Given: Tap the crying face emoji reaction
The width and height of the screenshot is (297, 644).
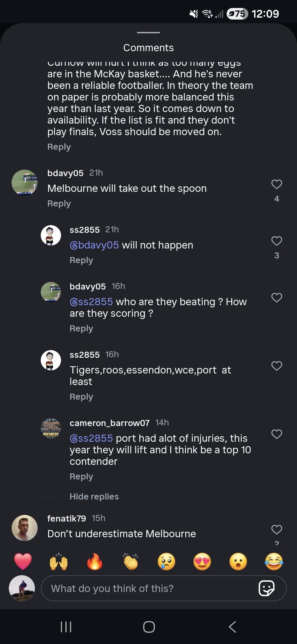Looking at the screenshot, I should tap(166, 561).
